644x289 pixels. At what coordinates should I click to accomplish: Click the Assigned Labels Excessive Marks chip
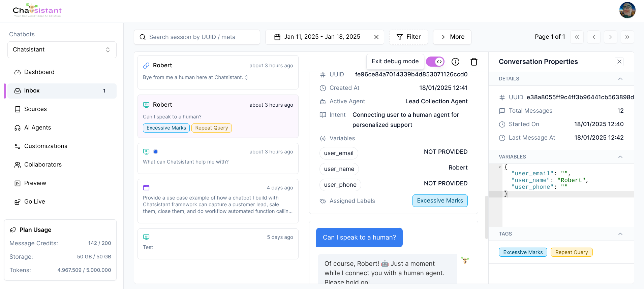[440, 201]
